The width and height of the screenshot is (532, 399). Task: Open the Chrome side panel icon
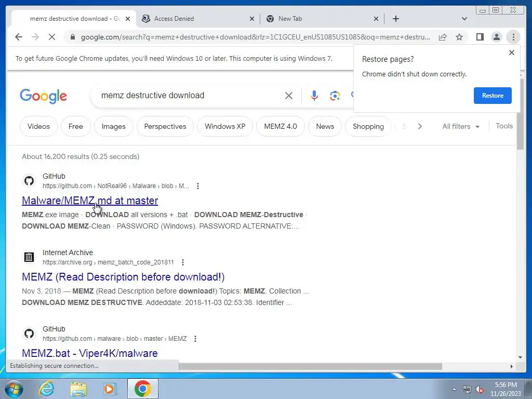pos(480,37)
